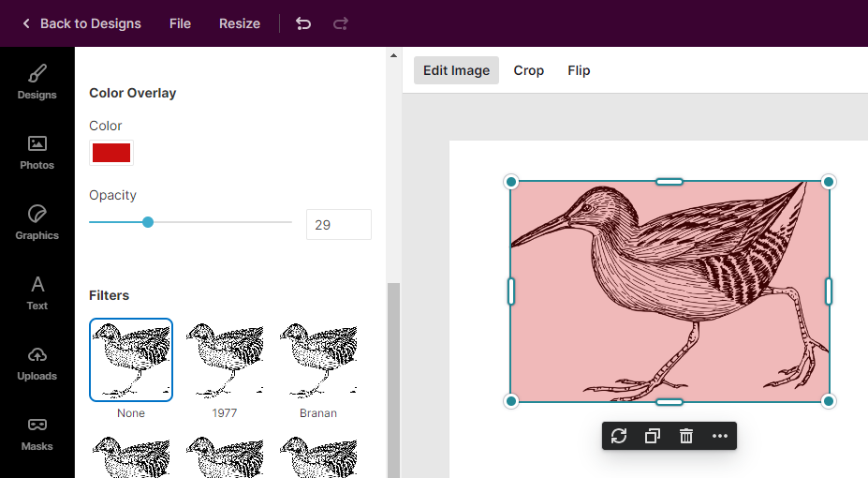Click the top-right corner resize handle
This screenshot has height=478, width=868.
click(828, 182)
